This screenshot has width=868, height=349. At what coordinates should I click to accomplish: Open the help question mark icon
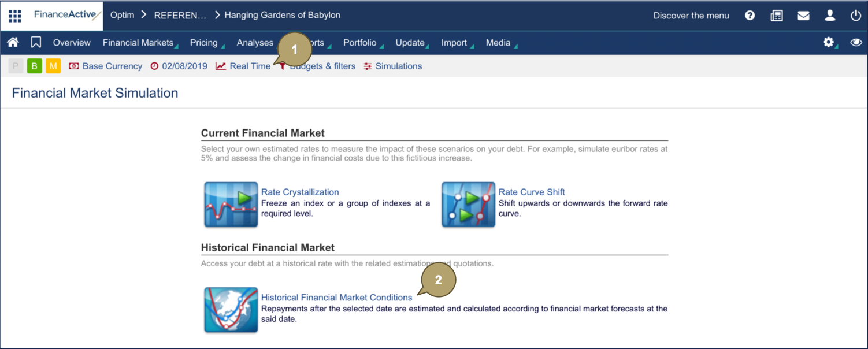(x=750, y=16)
